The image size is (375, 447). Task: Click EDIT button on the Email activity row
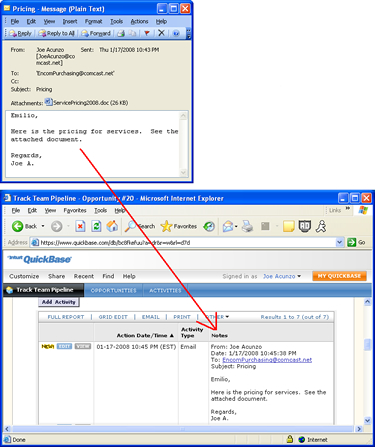[64, 346]
